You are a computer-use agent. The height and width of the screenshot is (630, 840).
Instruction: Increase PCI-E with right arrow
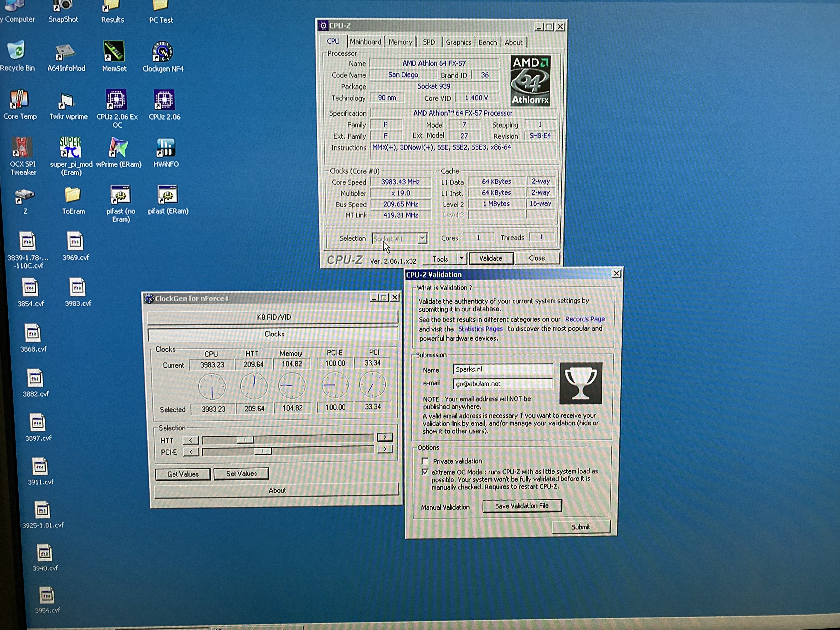[x=385, y=449]
